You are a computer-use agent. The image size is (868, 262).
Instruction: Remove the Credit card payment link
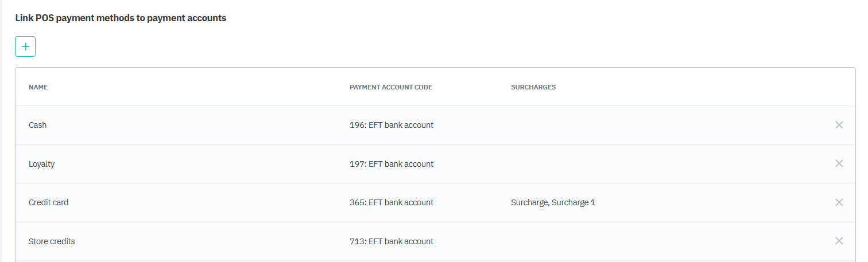(839, 202)
